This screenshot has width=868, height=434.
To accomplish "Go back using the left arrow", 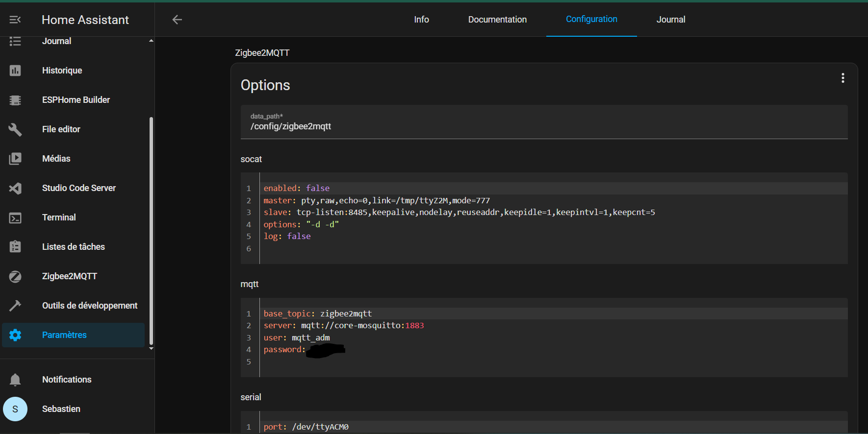I will click(177, 20).
